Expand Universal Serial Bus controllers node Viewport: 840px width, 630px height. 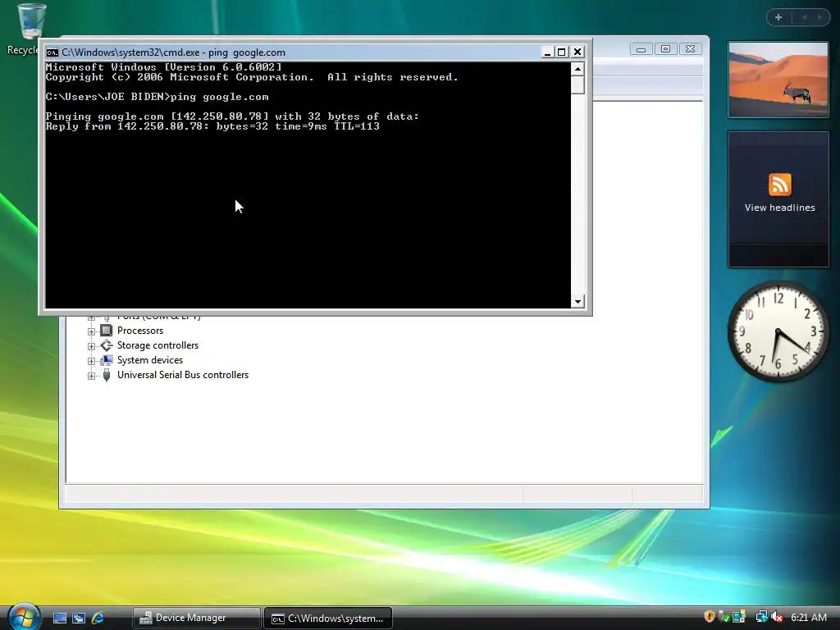pyautogui.click(x=92, y=376)
